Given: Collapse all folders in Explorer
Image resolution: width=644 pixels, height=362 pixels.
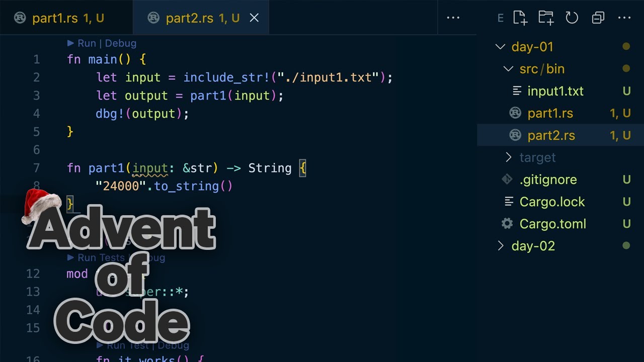Looking at the screenshot, I should [598, 18].
